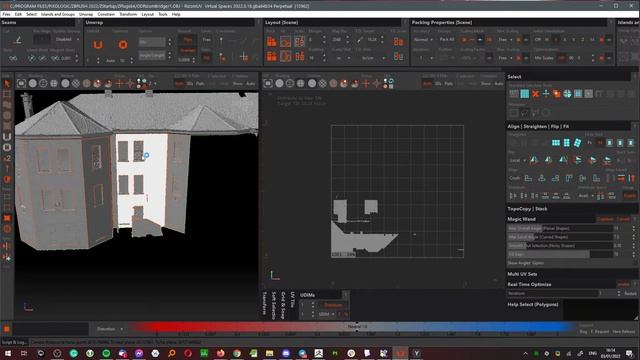Adjust Max Local Angle (Curved Shapes) slider
The image size is (640, 360).
click(560, 237)
